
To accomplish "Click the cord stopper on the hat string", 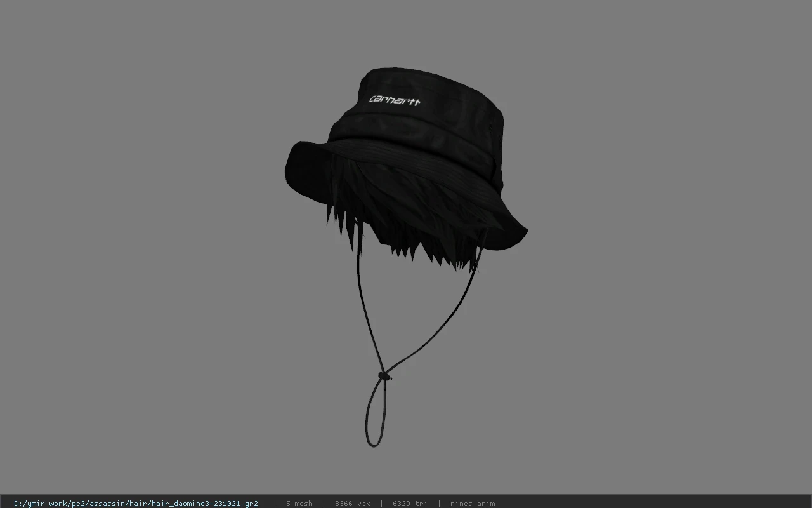I will point(384,376).
